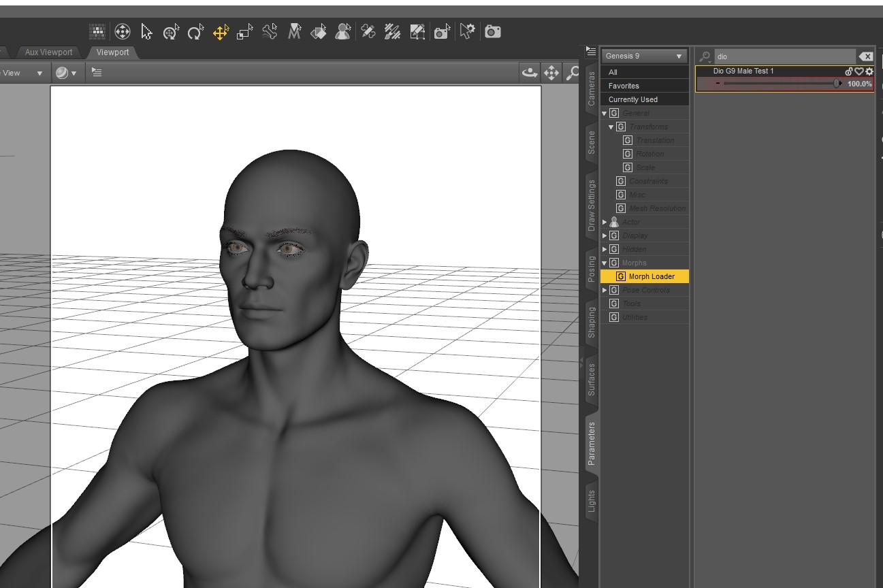This screenshot has width=883, height=588.
Task: Activate the Region Navigator tool
Action: [343, 32]
